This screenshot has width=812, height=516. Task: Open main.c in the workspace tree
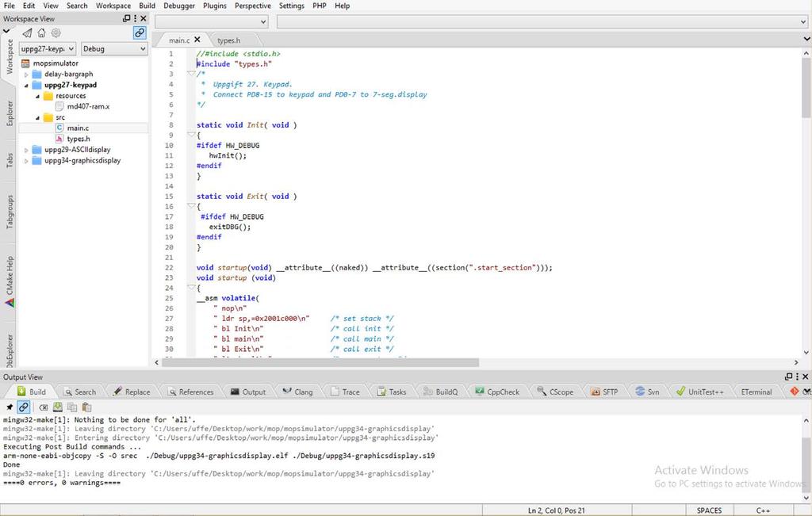coord(78,128)
